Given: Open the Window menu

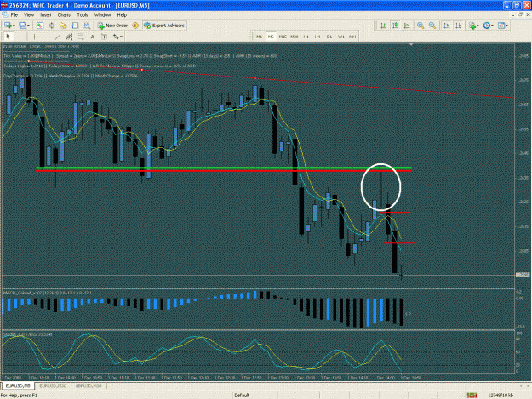Looking at the screenshot, I should click(x=102, y=15).
